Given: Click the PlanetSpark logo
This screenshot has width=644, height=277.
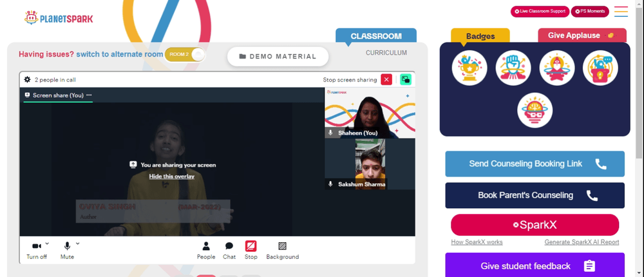Looking at the screenshot, I should [59, 17].
